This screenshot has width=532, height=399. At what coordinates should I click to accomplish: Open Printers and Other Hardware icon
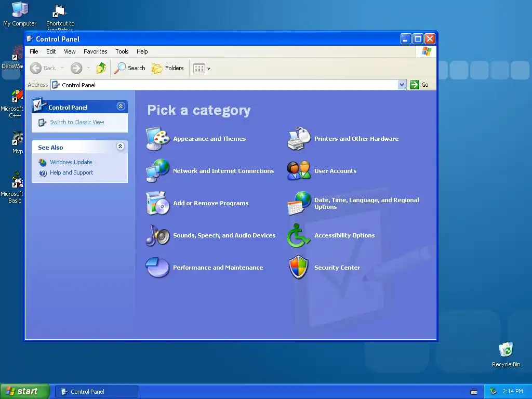299,138
